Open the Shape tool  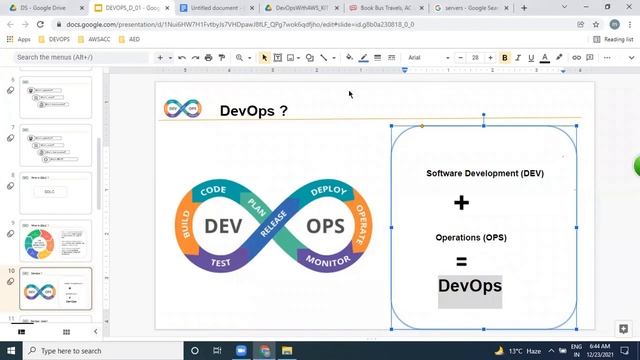(x=310, y=58)
